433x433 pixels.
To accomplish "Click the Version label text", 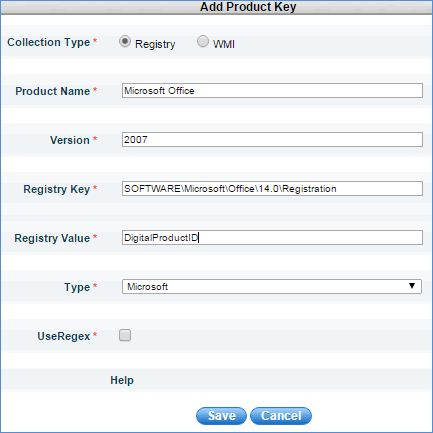I will pos(70,140).
